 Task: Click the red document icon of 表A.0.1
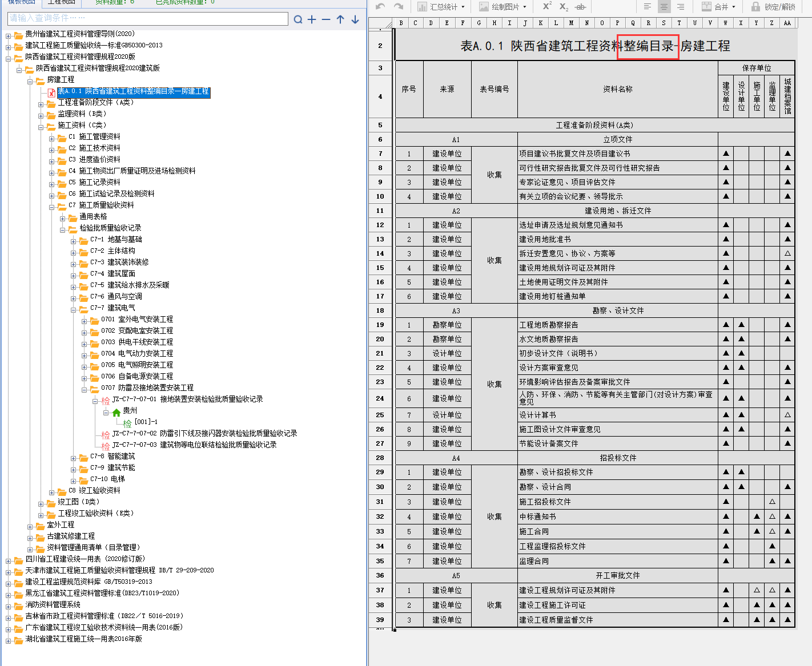point(51,92)
